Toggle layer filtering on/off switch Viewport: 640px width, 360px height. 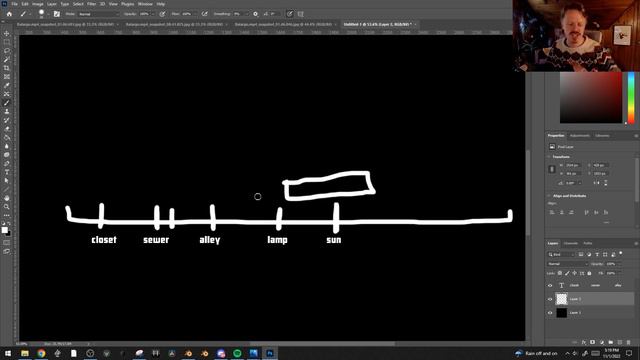(621, 253)
